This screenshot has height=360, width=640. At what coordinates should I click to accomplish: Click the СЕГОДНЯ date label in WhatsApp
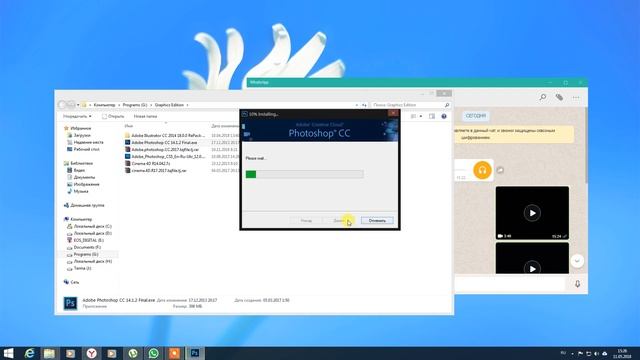coord(476,116)
